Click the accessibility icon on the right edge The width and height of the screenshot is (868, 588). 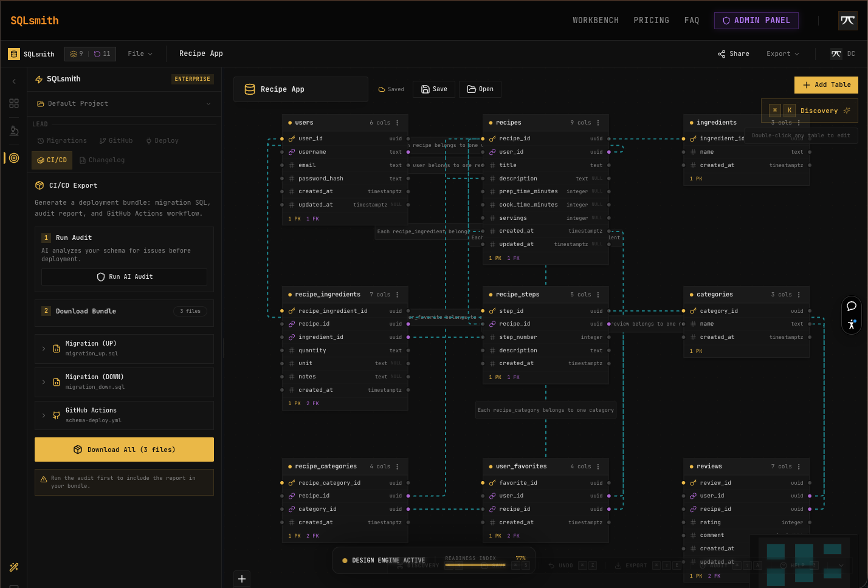coord(852,324)
